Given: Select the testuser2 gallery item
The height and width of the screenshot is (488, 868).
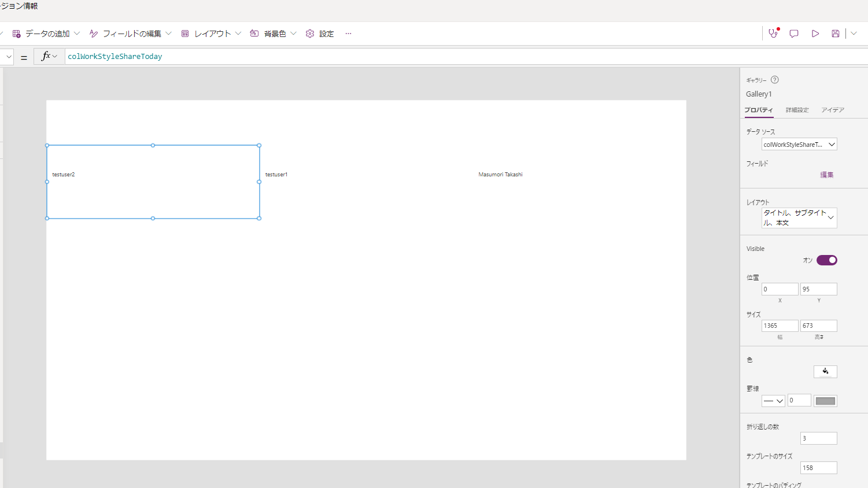Looking at the screenshot, I should pos(153,182).
